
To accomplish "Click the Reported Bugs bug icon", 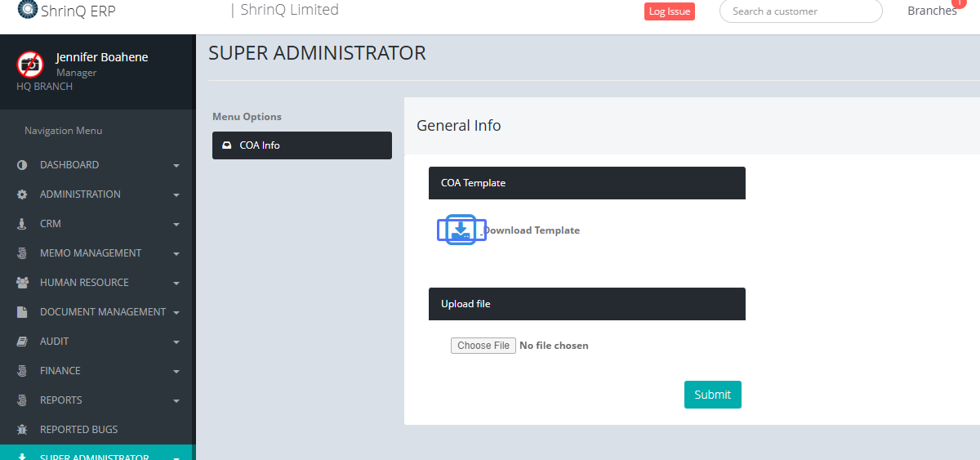I will [x=22, y=430].
